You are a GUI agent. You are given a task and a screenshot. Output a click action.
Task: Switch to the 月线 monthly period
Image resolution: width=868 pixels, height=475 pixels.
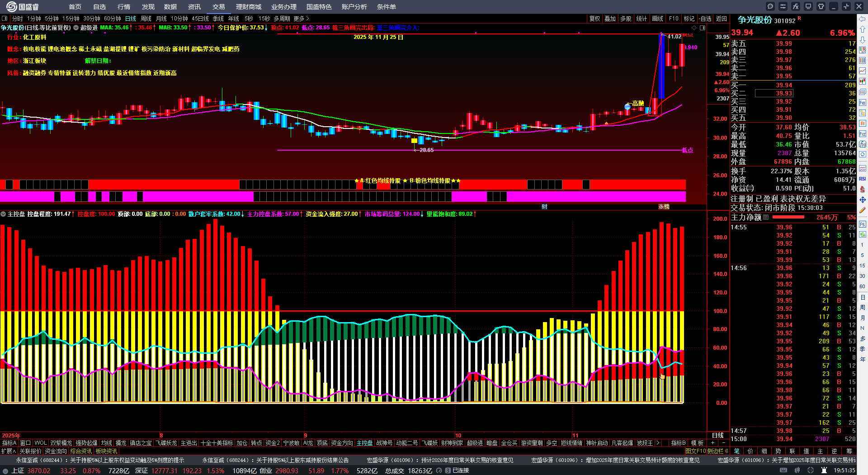[161, 19]
